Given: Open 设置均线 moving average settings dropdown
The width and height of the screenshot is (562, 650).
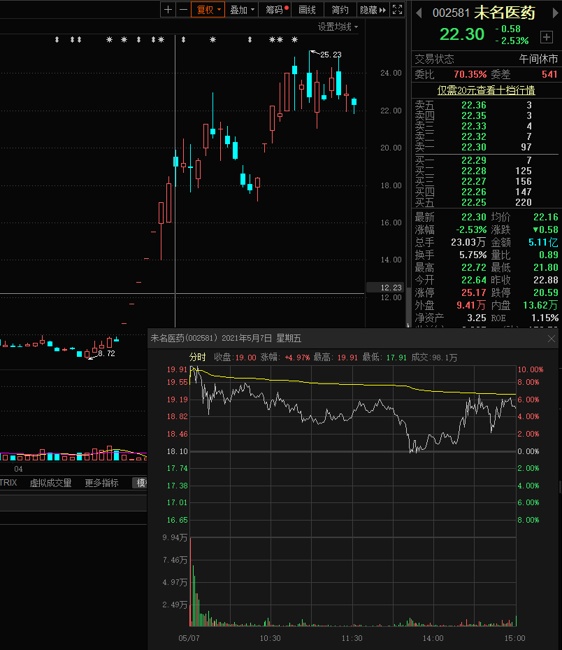Looking at the screenshot, I should (338, 27).
